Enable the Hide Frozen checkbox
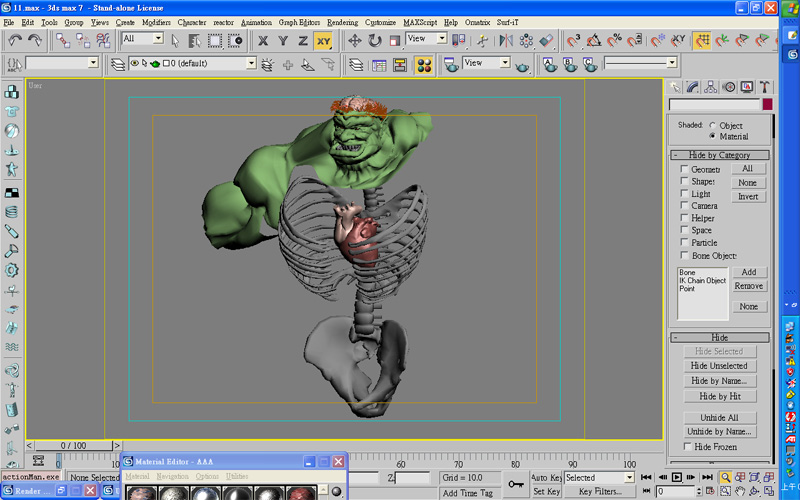 pyautogui.click(x=687, y=446)
